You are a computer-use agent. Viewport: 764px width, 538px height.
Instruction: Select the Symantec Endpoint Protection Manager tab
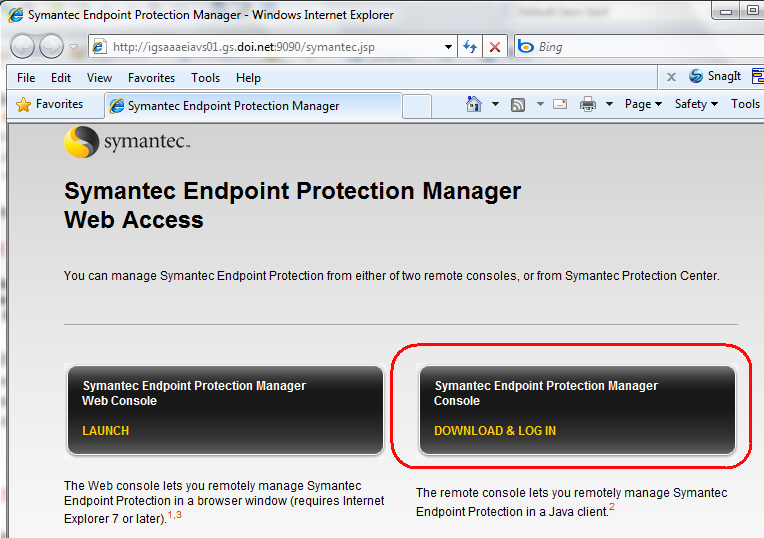click(253, 106)
